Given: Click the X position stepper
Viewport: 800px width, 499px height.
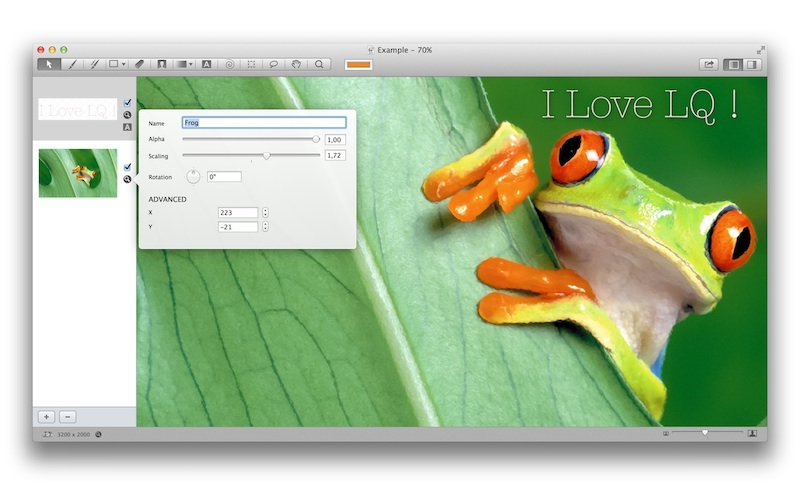Looking at the screenshot, I should click(x=265, y=212).
